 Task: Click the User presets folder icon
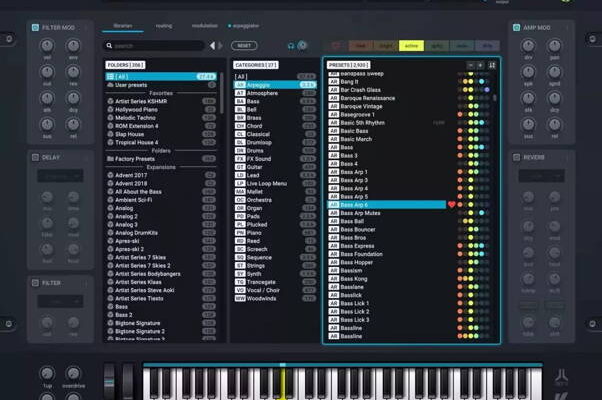(110, 85)
